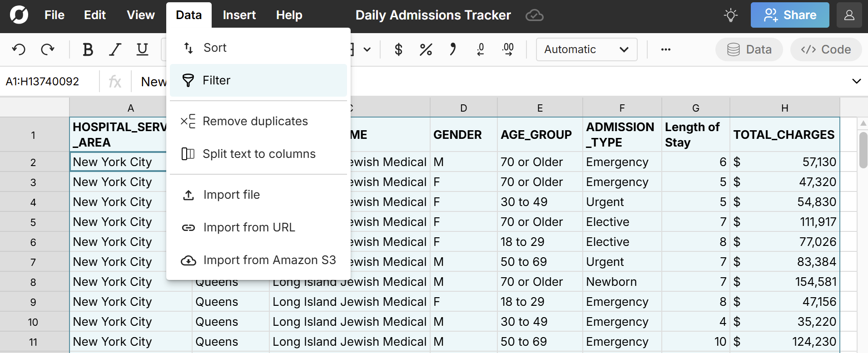The height and width of the screenshot is (353, 868).
Task: Click the undo arrow icon
Action: click(19, 49)
